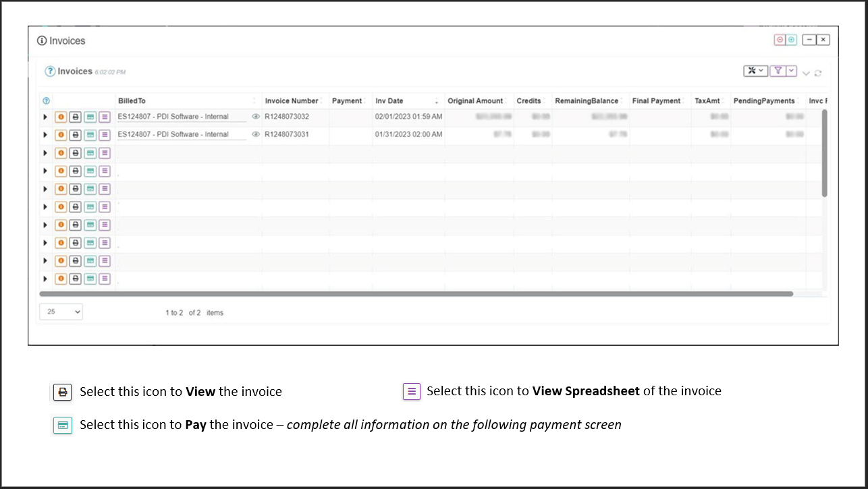868x489 pixels.
Task: Click the horizontal scrollbar under the grid
Action: 416,294
